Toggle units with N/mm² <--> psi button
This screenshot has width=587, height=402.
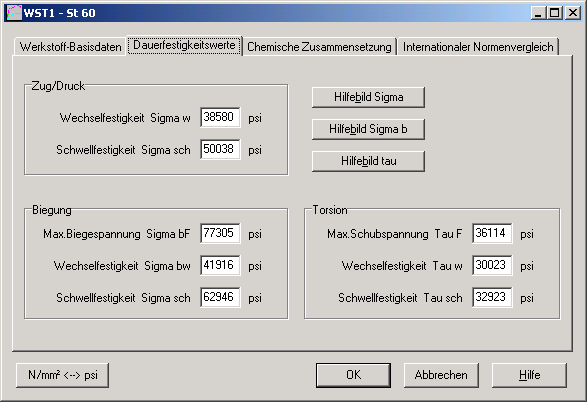click(63, 375)
